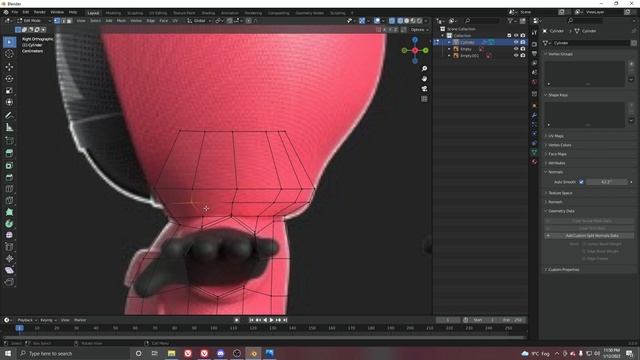Expand the Custom Properties panel
The height and width of the screenshot is (360, 640).
(x=563, y=270)
